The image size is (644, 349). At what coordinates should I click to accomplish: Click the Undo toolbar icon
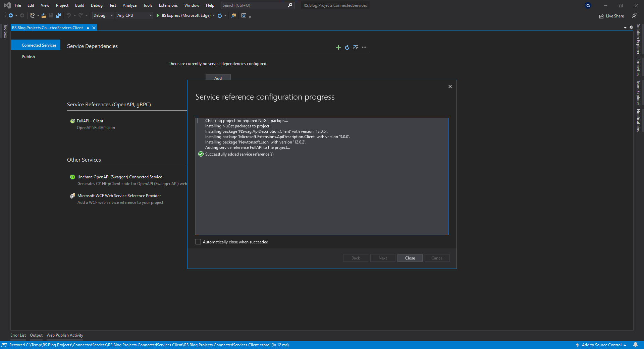click(x=69, y=15)
